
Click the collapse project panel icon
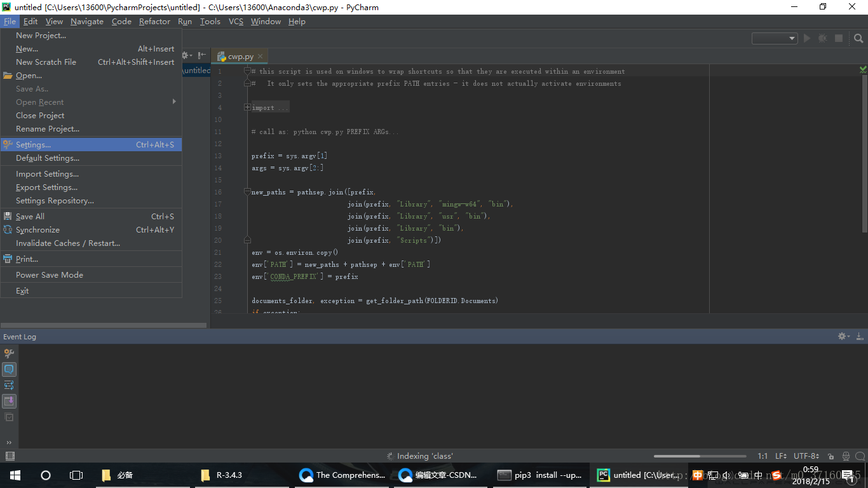pyautogui.click(x=202, y=56)
